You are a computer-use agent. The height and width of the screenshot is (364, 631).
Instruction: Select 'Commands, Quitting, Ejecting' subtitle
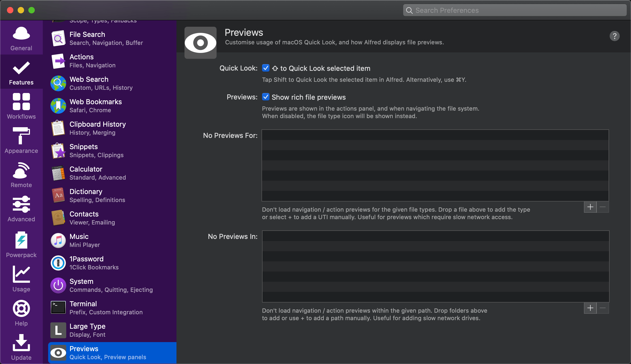[111, 290]
